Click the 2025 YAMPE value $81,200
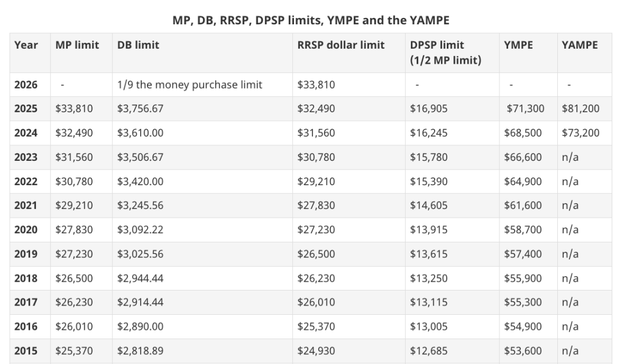 point(580,109)
